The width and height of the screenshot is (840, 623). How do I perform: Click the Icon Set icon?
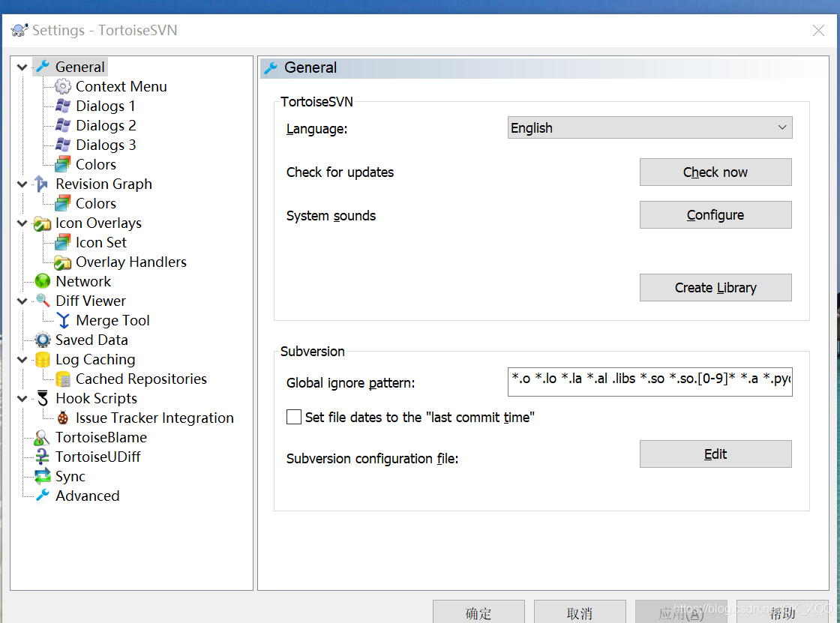coord(63,242)
